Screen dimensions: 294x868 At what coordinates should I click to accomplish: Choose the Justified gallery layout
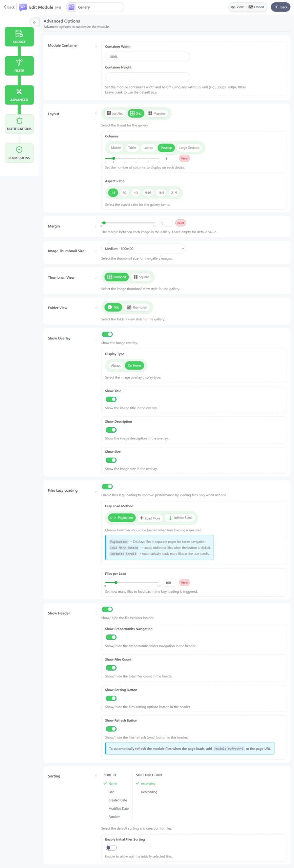115,114
